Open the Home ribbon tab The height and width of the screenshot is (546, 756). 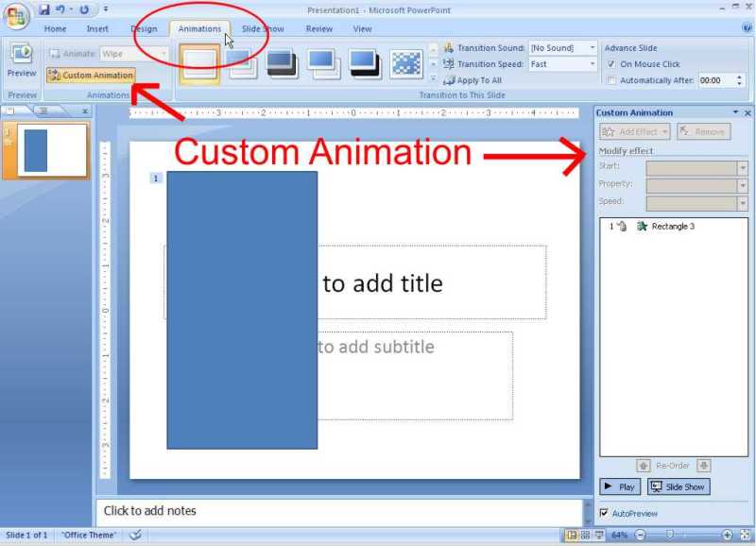click(55, 29)
